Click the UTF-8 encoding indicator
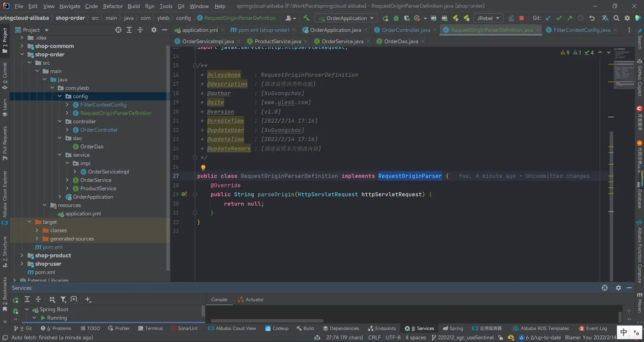 (393, 337)
